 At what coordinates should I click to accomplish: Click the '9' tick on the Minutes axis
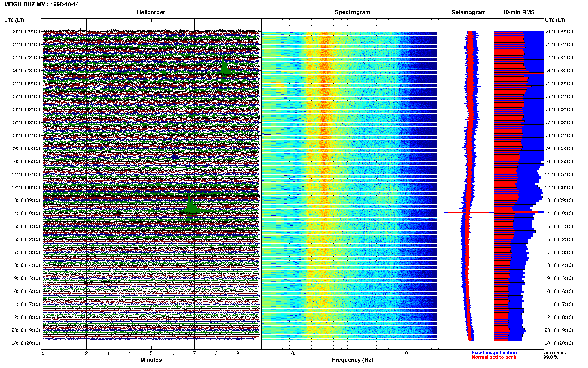238,353
